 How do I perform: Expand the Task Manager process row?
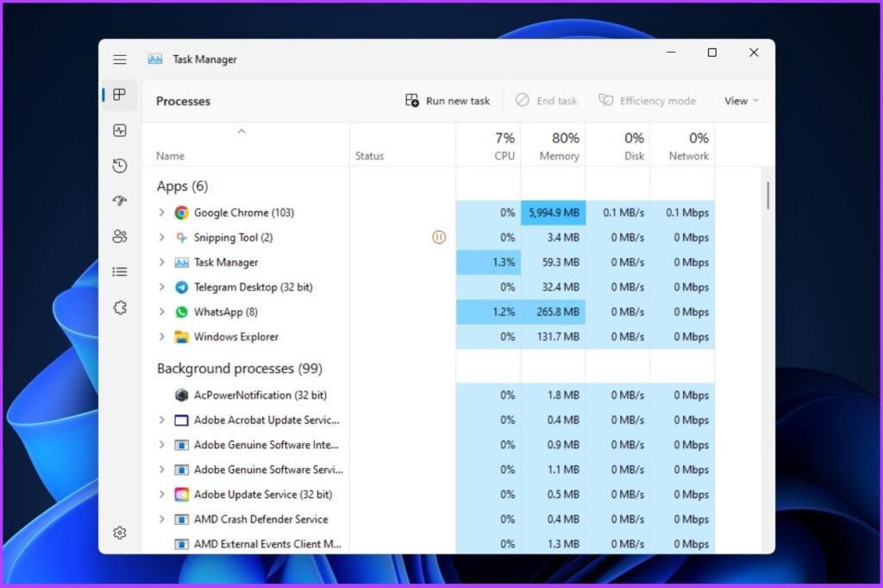click(161, 262)
